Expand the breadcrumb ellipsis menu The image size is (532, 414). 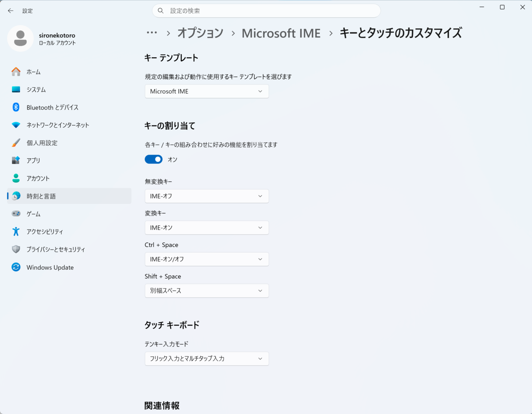tap(152, 33)
